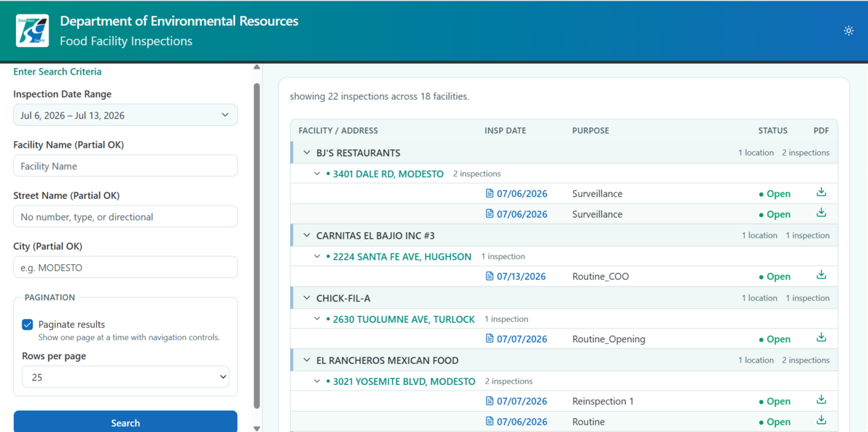The height and width of the screenshot is (432, 868).
Task: Collapse the 2630 TUOLUMNE AVE, TURLOCK location
Action: pos(317,319)
